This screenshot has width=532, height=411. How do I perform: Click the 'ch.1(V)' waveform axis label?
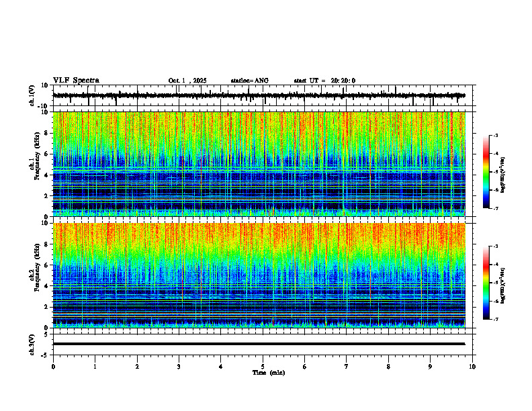pos(32,95)
